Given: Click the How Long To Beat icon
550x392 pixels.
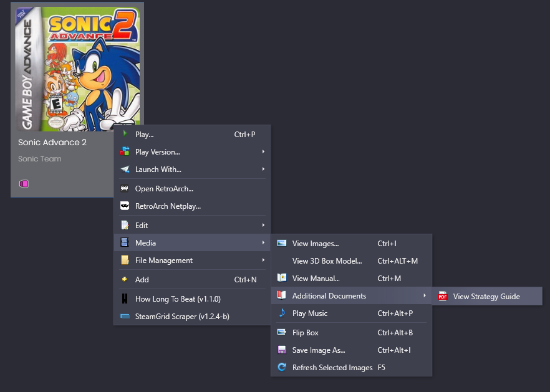Looking at the screenshot, I should click(125, 299).
